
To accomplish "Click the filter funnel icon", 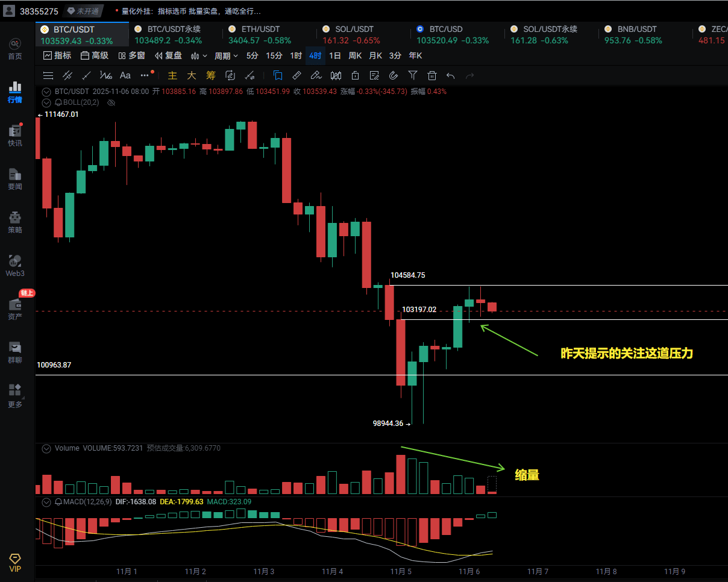I will (413, 75).
